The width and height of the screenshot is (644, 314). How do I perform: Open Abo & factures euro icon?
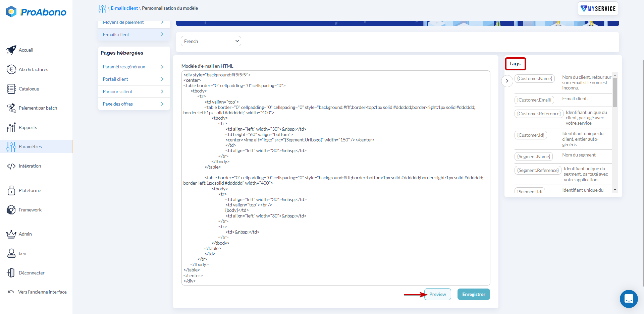point(11,69)
